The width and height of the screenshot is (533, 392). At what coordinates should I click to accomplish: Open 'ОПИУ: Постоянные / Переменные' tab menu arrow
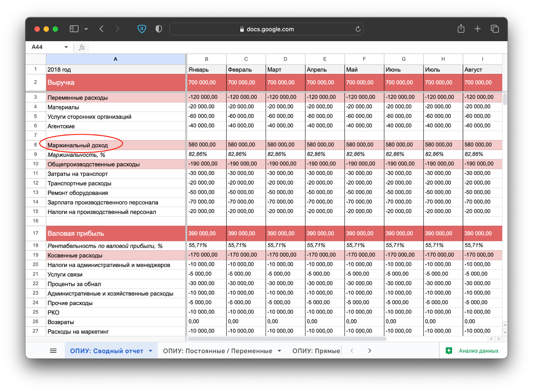coord(279,351)
